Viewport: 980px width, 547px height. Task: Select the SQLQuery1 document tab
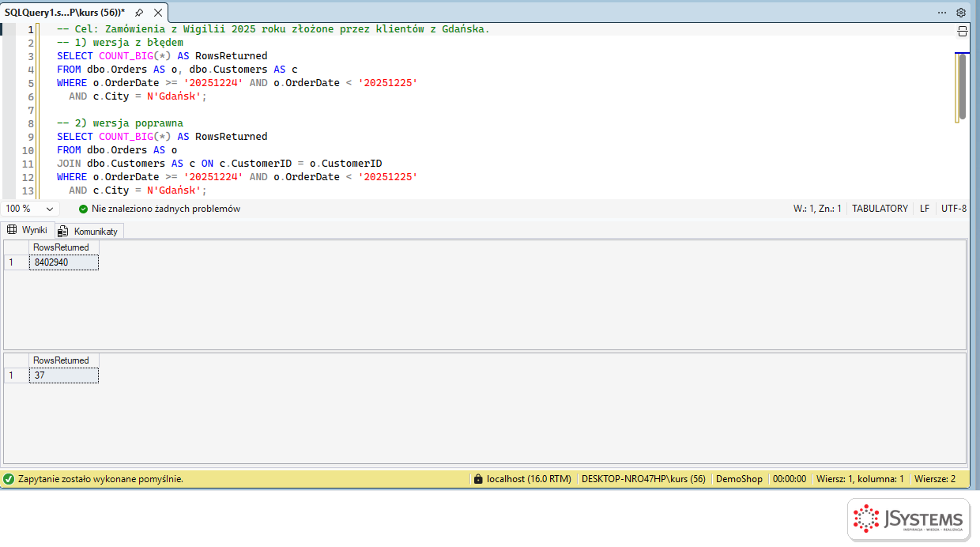coord(65,13)
